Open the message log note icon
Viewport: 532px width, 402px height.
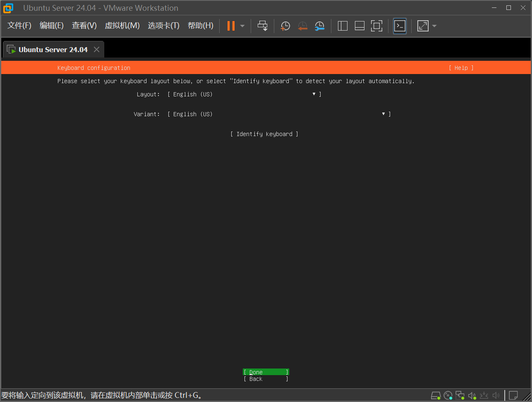pyautogui.click(x=513, y=395)
